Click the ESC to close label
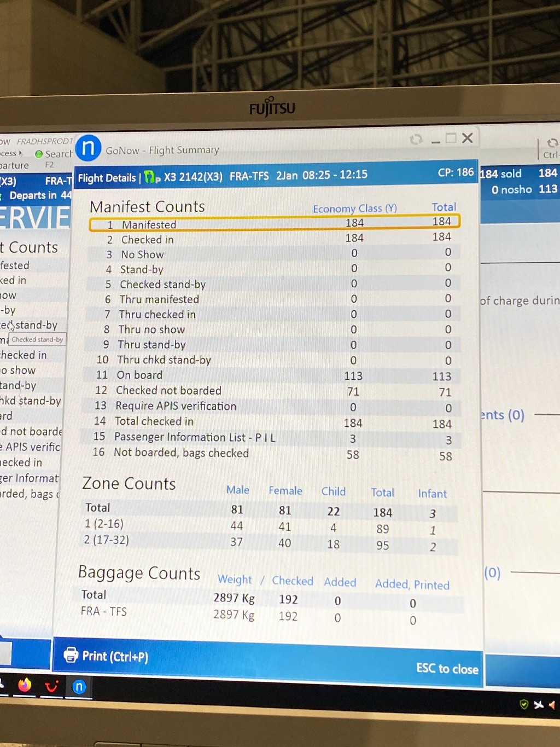This screenshot has width=560, height=747. pyautogui.click(x=447, y=668)
